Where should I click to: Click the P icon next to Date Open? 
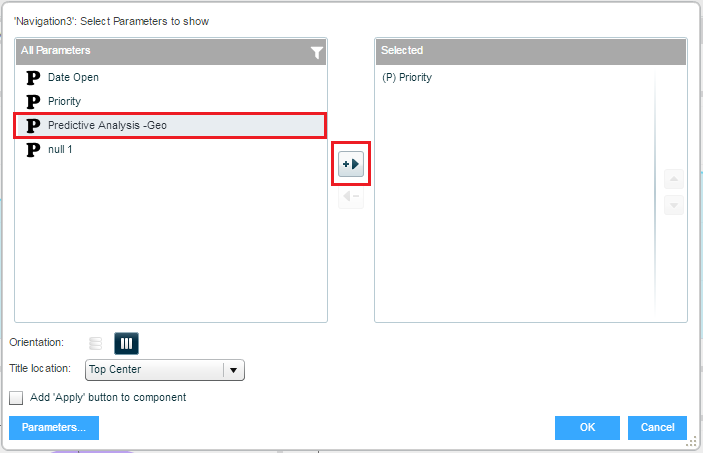(x=32, y=77)
